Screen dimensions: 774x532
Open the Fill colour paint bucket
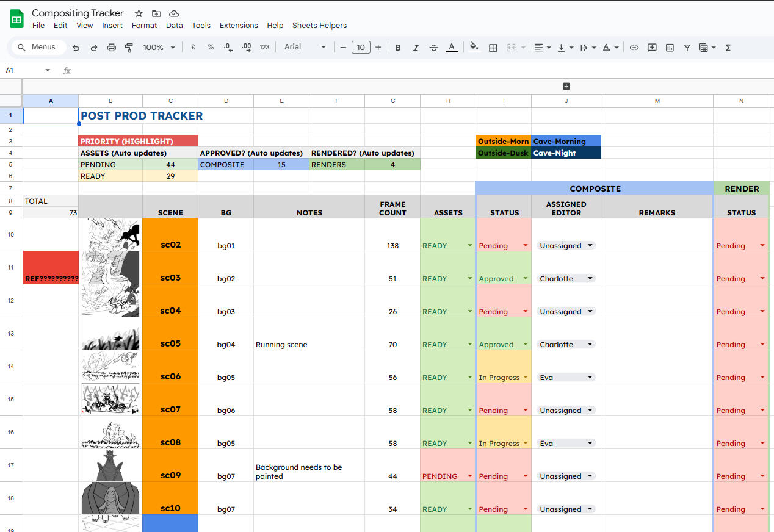(x=474, y=48)
